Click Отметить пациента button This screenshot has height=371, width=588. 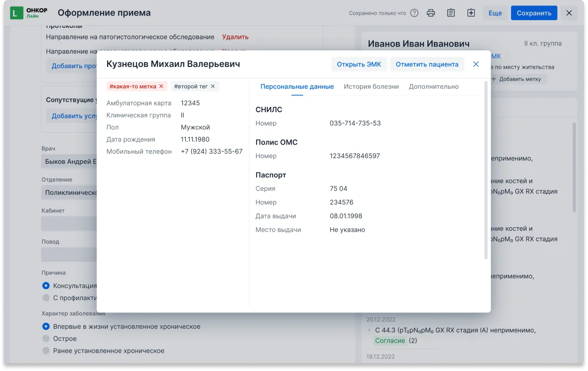(x=427, y=64)
